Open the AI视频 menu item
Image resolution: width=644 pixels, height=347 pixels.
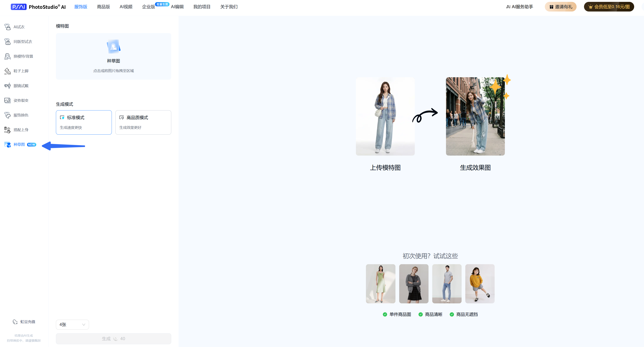[x=126, y=7]
